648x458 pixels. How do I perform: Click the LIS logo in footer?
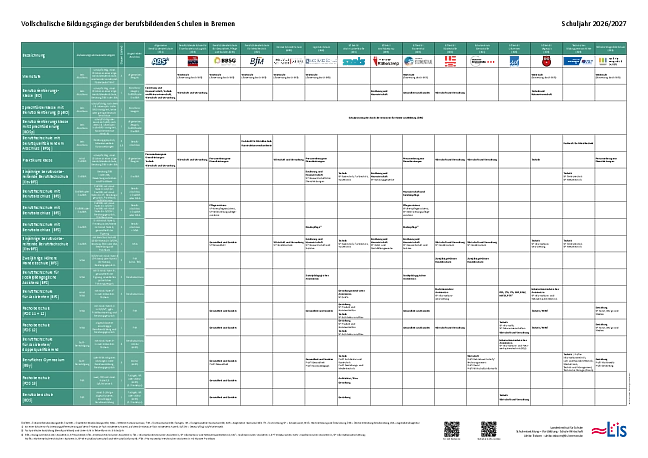coord(609,430)
